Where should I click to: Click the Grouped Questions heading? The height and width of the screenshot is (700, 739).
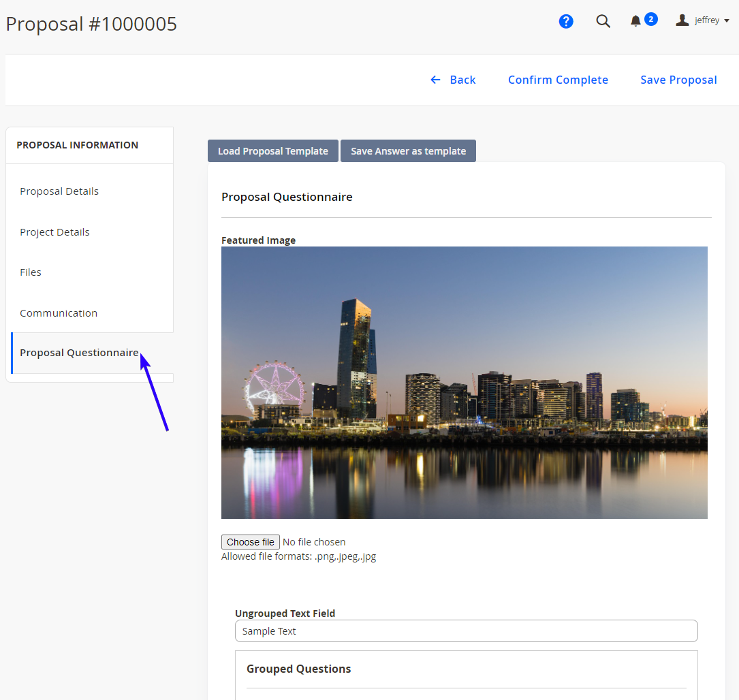(x=299, y=669)
